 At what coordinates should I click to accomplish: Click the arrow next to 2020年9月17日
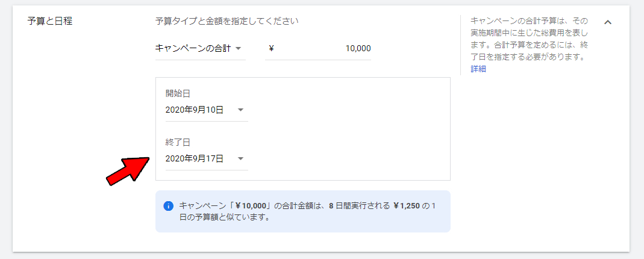(240, 158)
